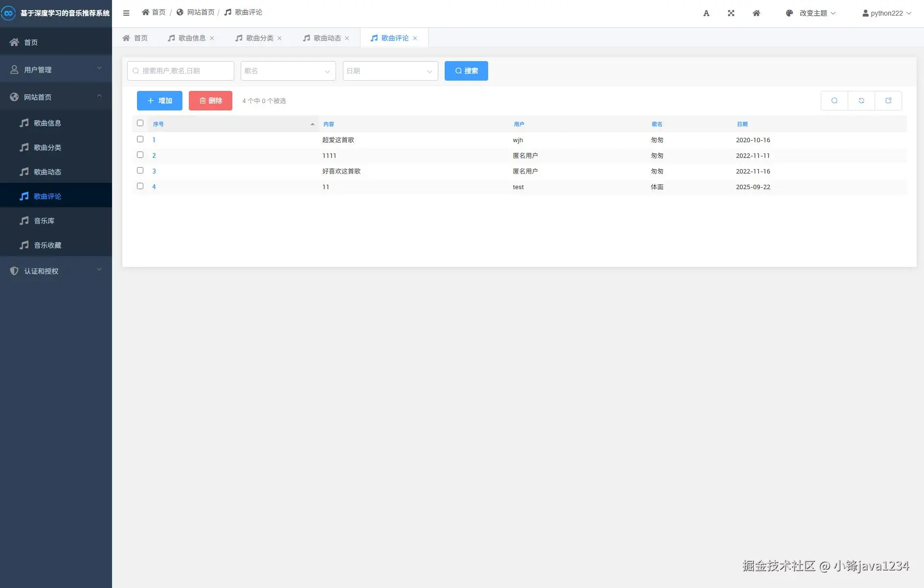Open 歌曲动态 in the sidebar
The height and width of the screenshot is (588, 924).
tap(56, 172)
